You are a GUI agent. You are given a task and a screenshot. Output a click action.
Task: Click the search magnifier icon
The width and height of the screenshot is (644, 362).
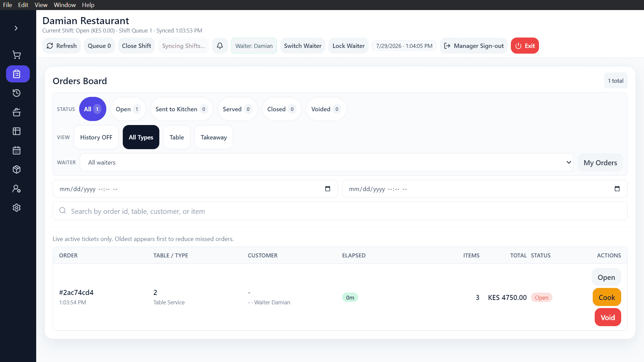click(x=62, y=210)
